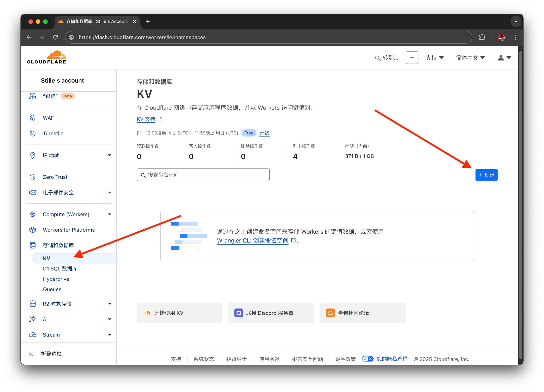Image resolution: width=544 pixels, height=392 pixels.
Task: Click 您的隐私选择 footer link
Action: tap(392, 359)
